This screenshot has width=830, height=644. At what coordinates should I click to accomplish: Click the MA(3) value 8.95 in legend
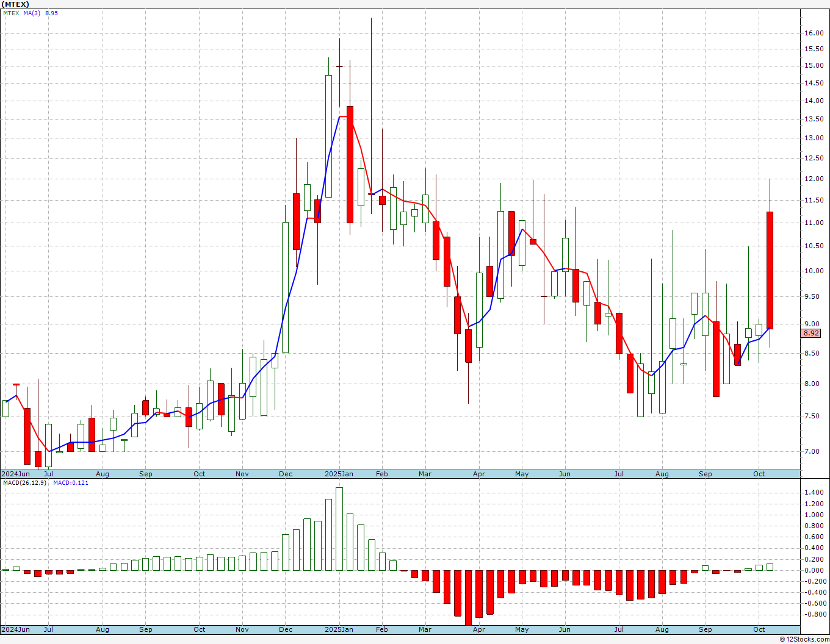[51, 13]
